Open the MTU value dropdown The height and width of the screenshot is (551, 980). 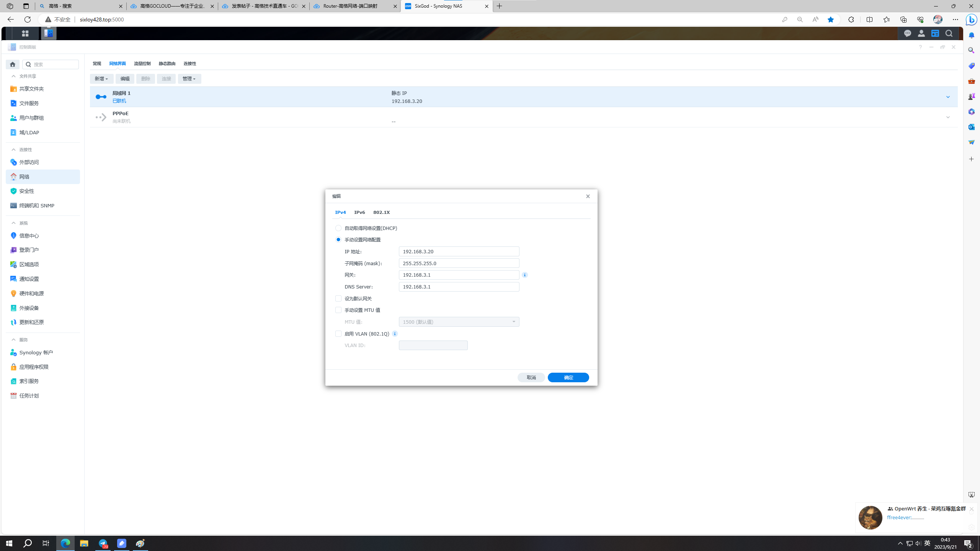459,322
